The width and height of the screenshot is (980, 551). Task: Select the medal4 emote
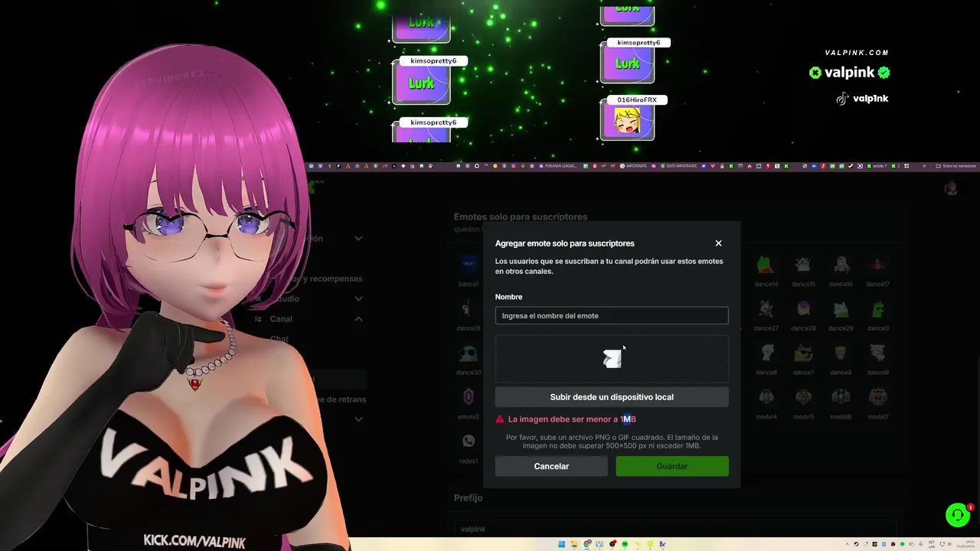pos(766,397)
